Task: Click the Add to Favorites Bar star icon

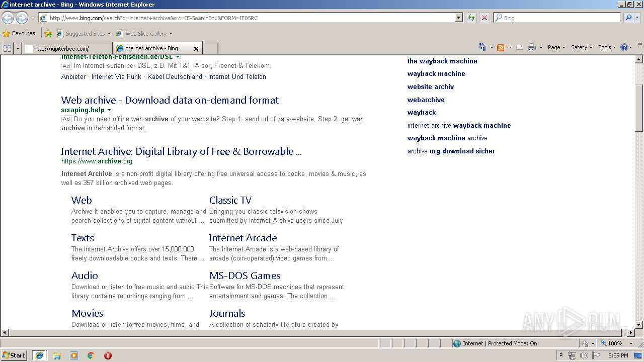Action: pos(48,34)
